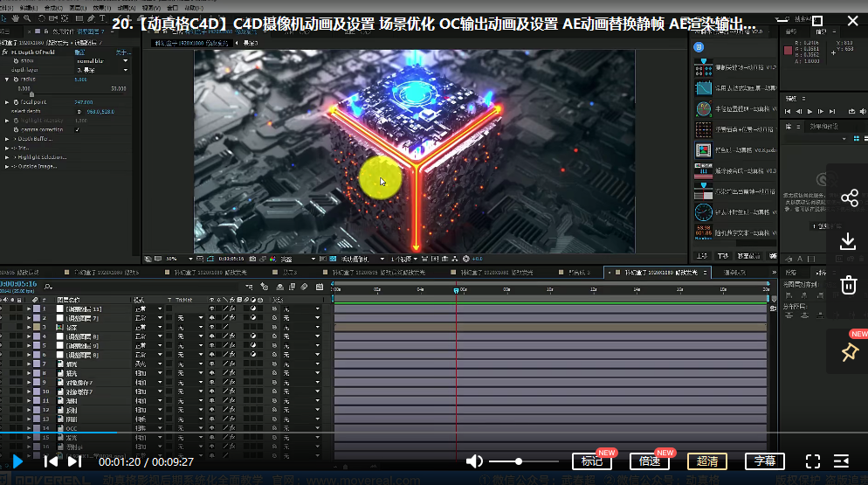
Task: Click the blue round icon atop script panel
Action: pyautogui.click(x=699, y=47)
